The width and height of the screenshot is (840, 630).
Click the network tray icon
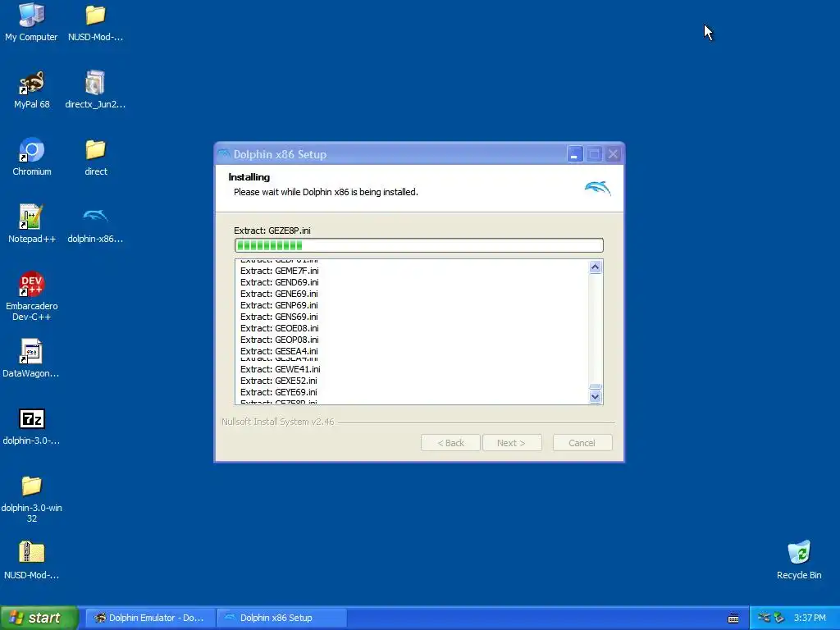764,618
